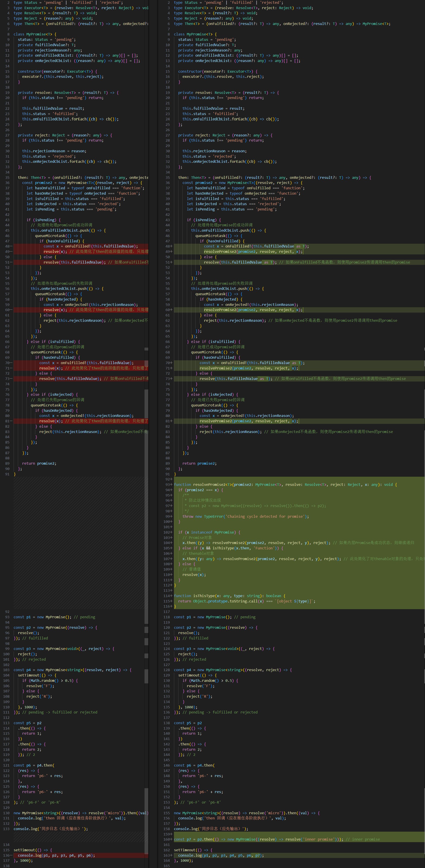Click 'private onRejectedCbList' line in right pane
The width and height of the screenshot is (425, 868).
[239, 61]
